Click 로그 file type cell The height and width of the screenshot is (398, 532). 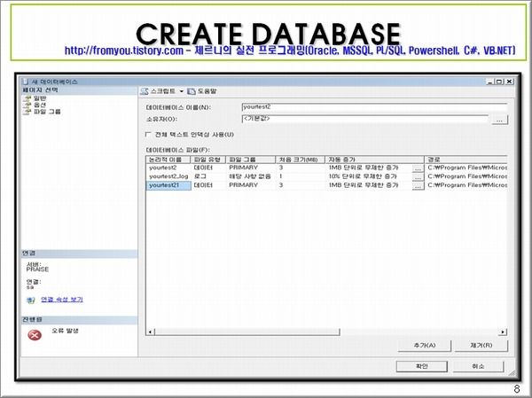click(x=208, y=176)
